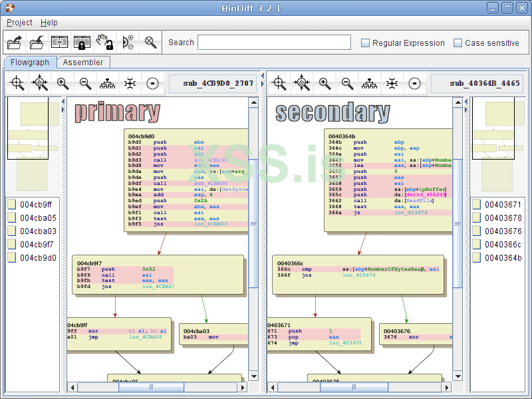Screen dimensions: 532x399
Task: Focus the Search text field
Action: click(274, 43)
